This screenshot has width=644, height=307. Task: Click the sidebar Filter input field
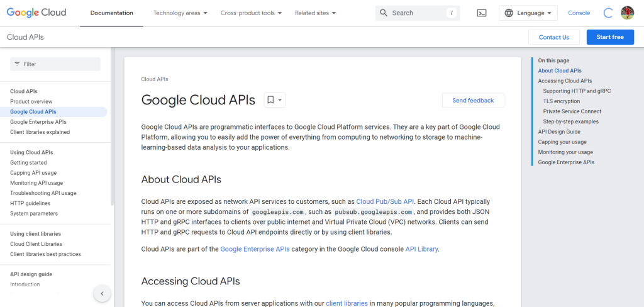point(60,64)
